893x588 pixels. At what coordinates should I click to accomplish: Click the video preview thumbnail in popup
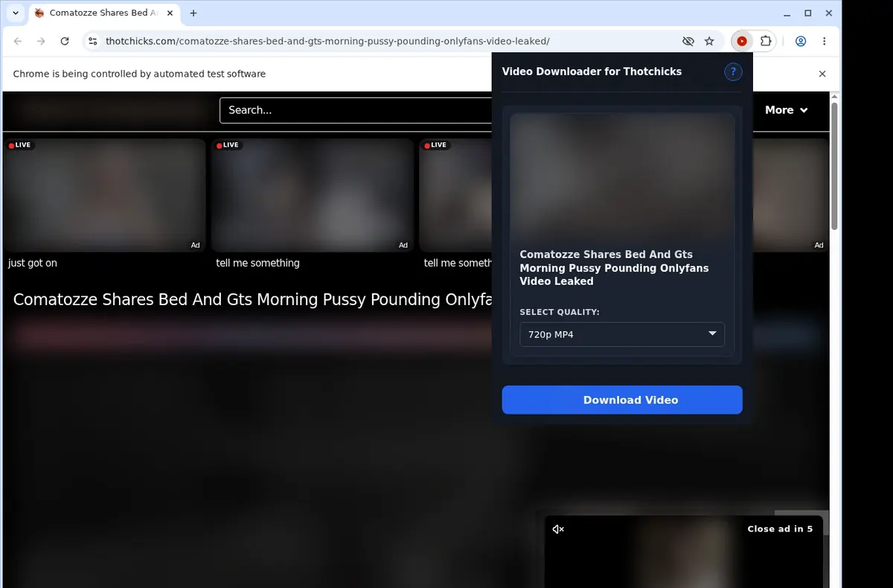click(622, 176)
